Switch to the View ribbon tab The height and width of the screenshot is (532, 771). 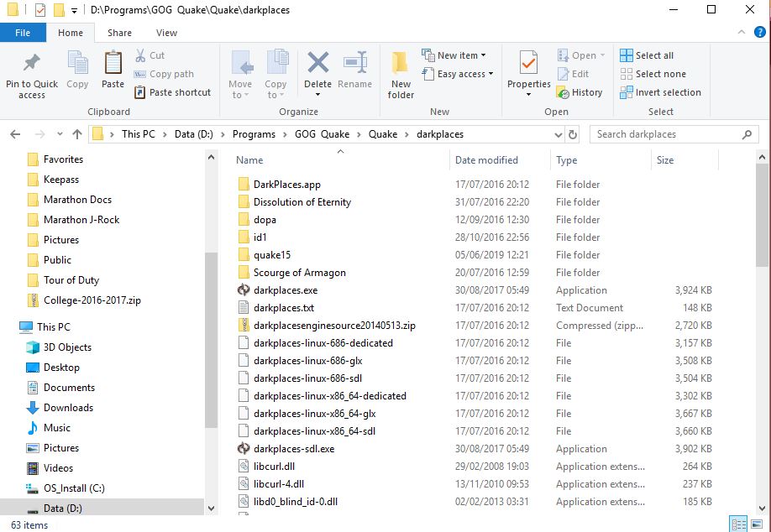click(166, 33)
